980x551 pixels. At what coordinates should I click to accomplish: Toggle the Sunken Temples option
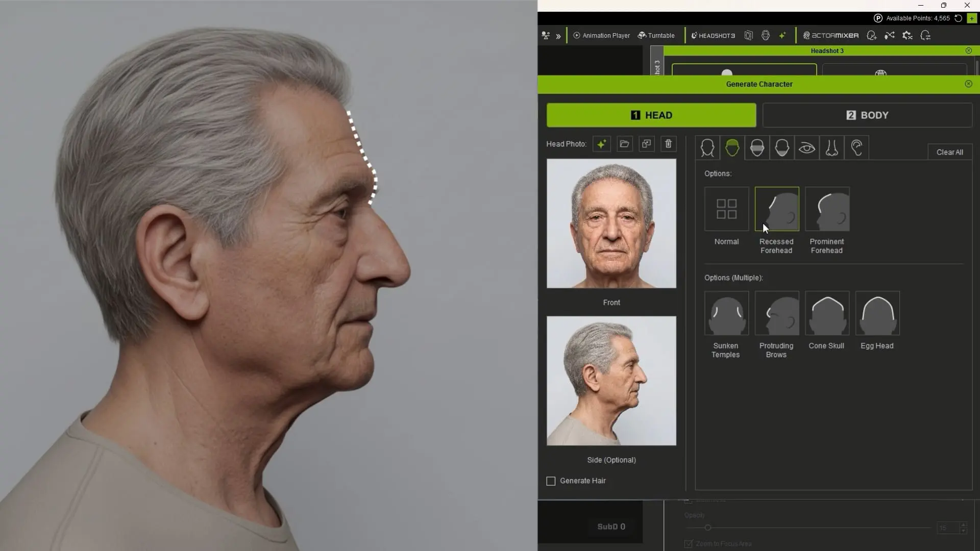pos(726,313)
